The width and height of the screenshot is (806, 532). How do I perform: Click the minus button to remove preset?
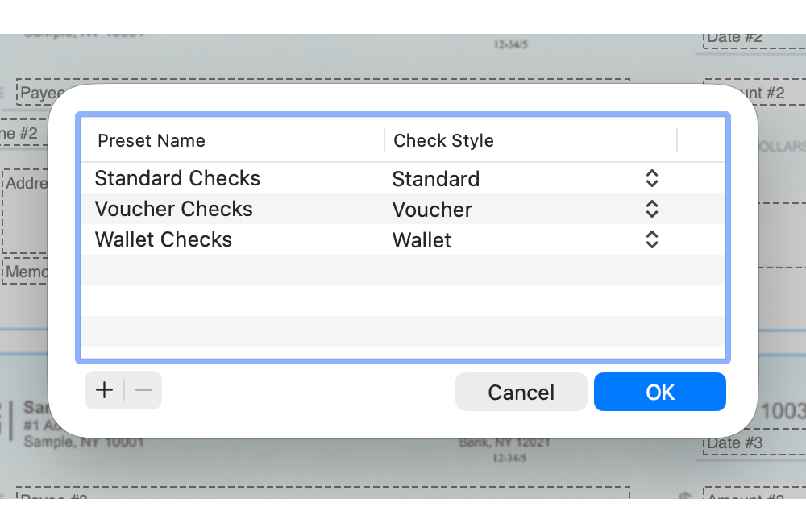(143, 391)
